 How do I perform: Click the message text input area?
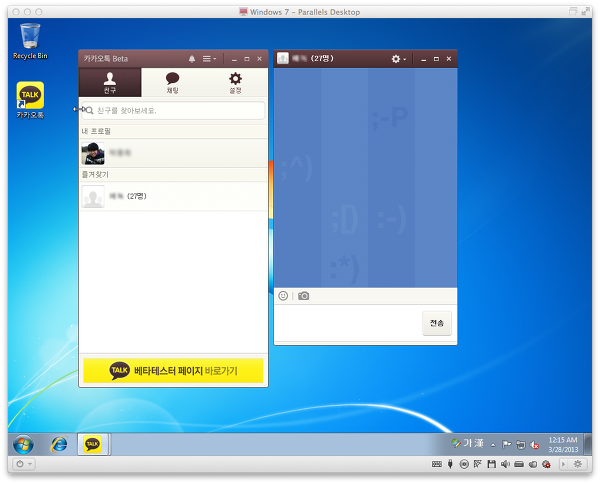click(347, 323)
